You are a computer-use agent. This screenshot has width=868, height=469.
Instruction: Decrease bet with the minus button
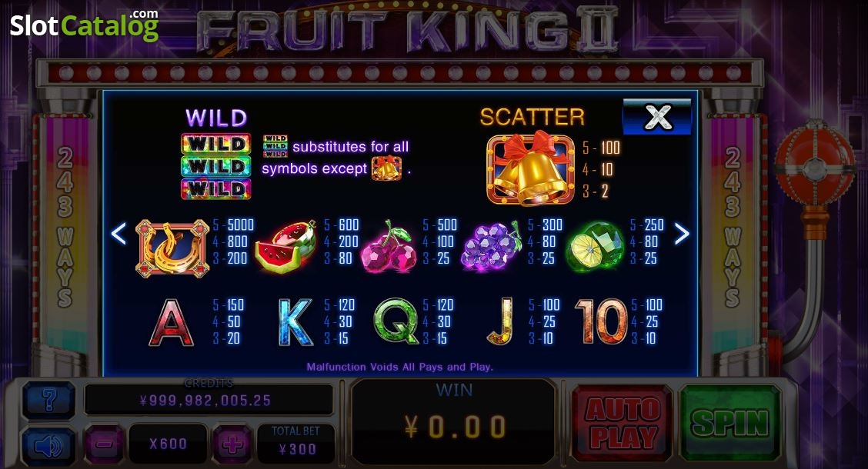coord(104,444)
